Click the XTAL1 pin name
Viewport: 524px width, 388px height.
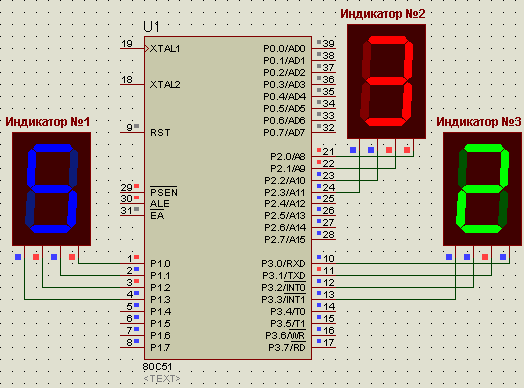click(x=165, y=49)
